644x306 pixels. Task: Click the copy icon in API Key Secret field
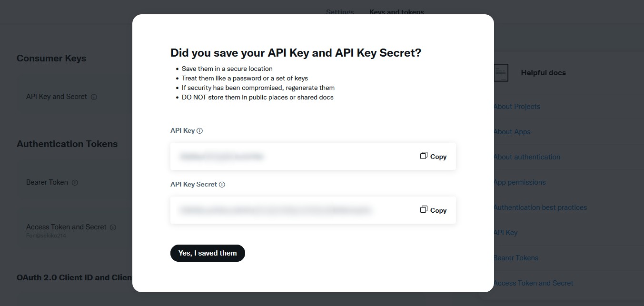tap(424, 210)
